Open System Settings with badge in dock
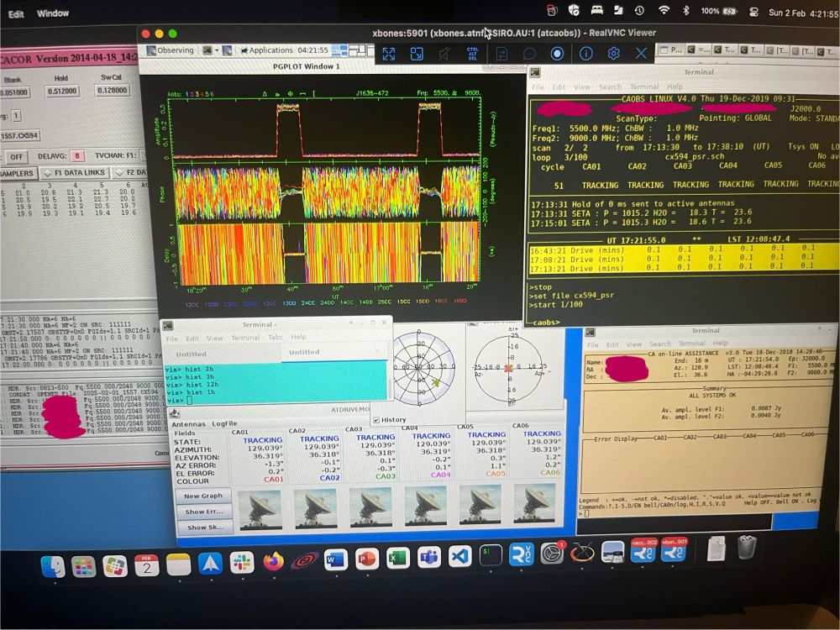Viewport: 840px width, 630px height. click(x=552, y=554)
